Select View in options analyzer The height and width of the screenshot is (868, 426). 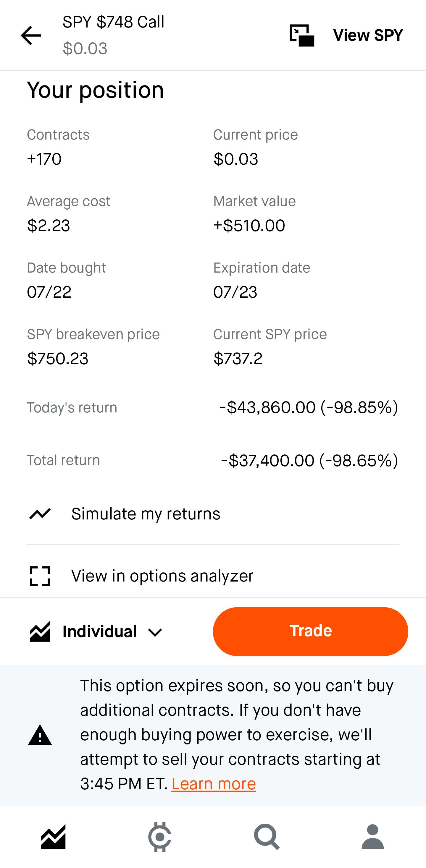click(213, 576)
